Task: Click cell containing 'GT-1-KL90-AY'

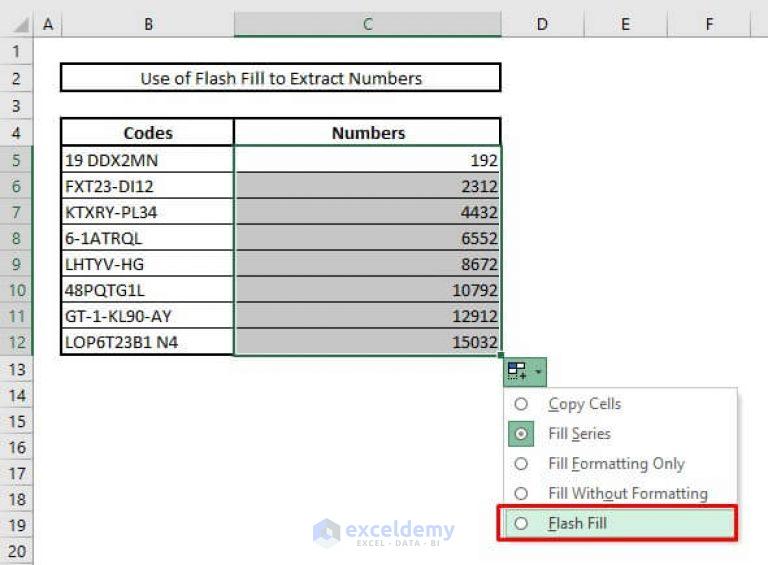Action: click(x=147, y=316)
